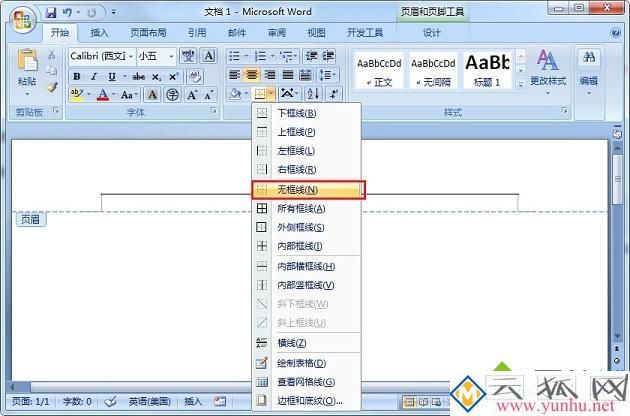Viewport: 630px width, 416px height.
Task: Apply the 无间隔 style
Action: pyautogui.click(x=433, y=70)
